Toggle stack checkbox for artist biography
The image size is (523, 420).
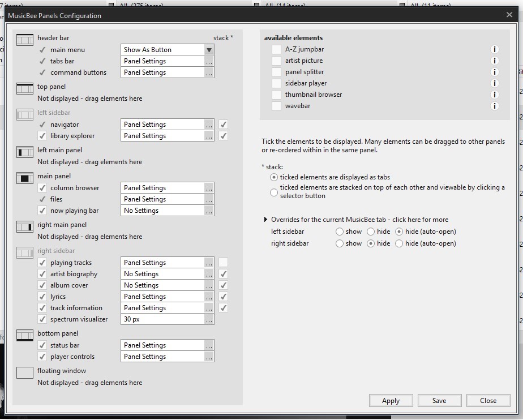(223, 274)
